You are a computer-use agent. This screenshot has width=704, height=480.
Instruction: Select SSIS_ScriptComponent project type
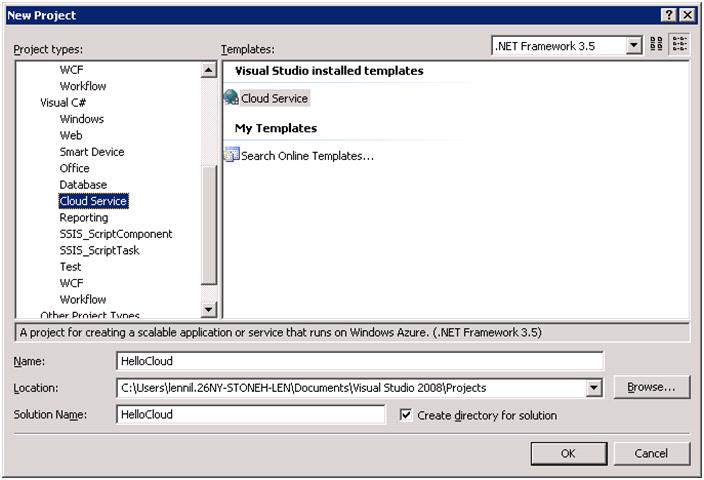click(116, 234)
